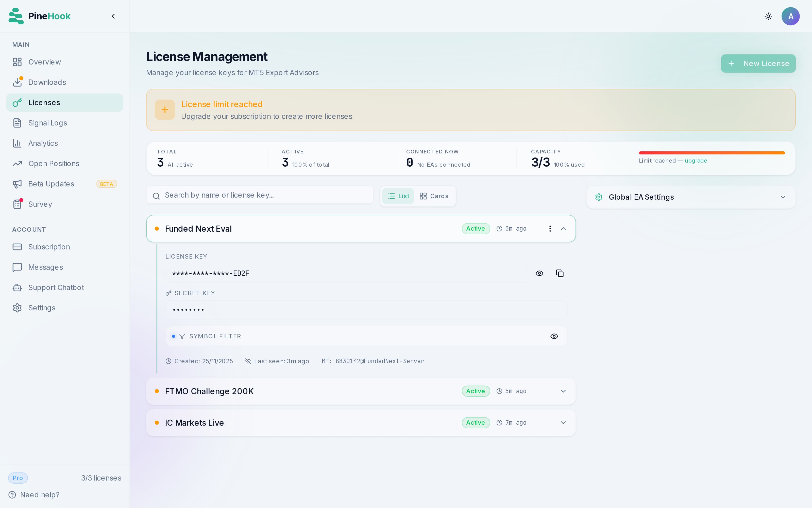This screenshot has height=508, width=812.
Task: Open the Open Positions page
Action: (64, 164)
